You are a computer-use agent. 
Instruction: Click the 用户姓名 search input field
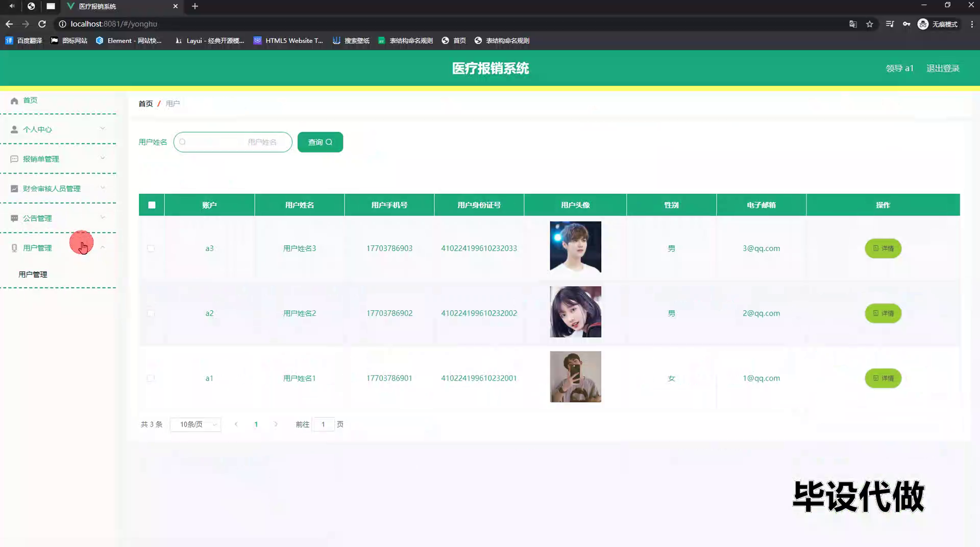point(233,142)
